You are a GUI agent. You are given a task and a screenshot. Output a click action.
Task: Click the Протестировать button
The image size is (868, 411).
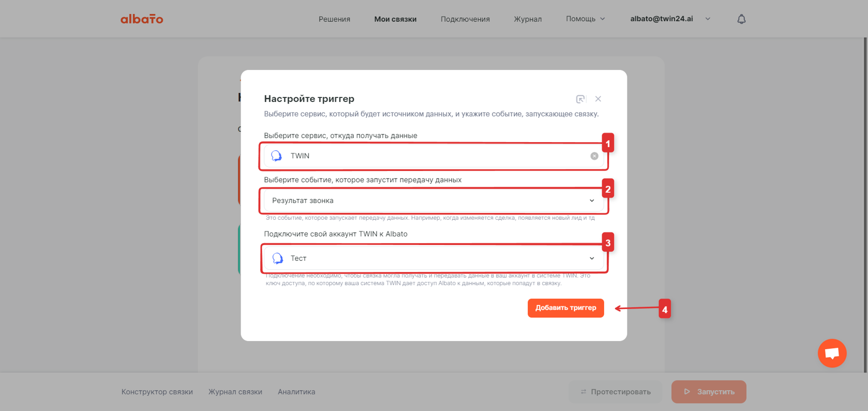click(x=615, y=392)
